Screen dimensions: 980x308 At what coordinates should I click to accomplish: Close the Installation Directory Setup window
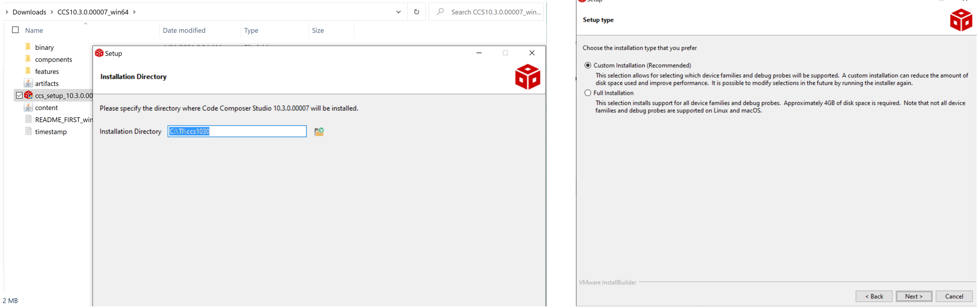click(532, 53)
